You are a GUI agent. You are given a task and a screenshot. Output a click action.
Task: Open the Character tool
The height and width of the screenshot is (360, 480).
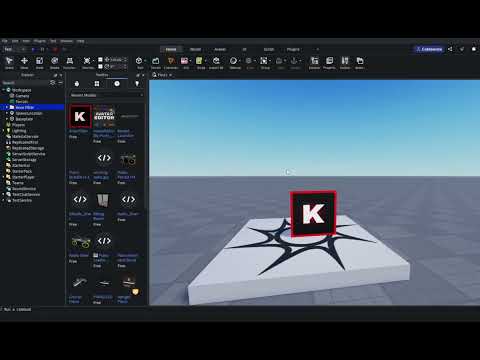tap(171, 62)
